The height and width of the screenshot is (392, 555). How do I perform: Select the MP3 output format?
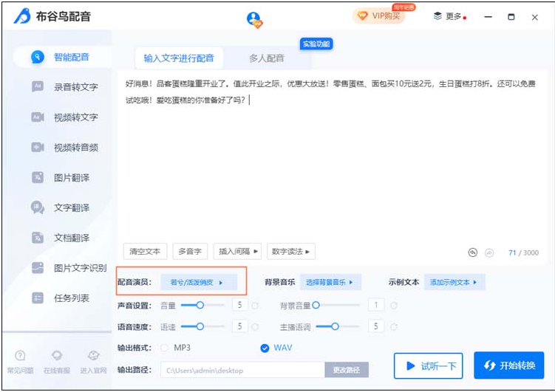click(x=165, y=348)
